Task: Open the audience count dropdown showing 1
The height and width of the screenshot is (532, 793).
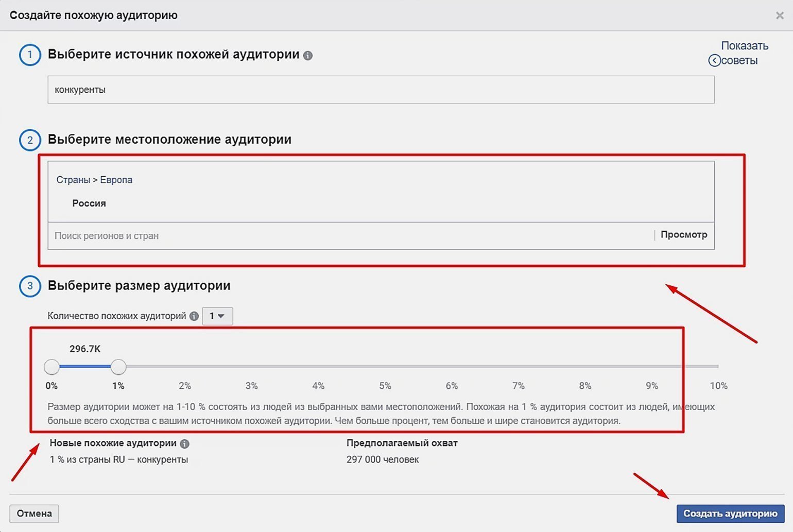Action: pos(217,316)
